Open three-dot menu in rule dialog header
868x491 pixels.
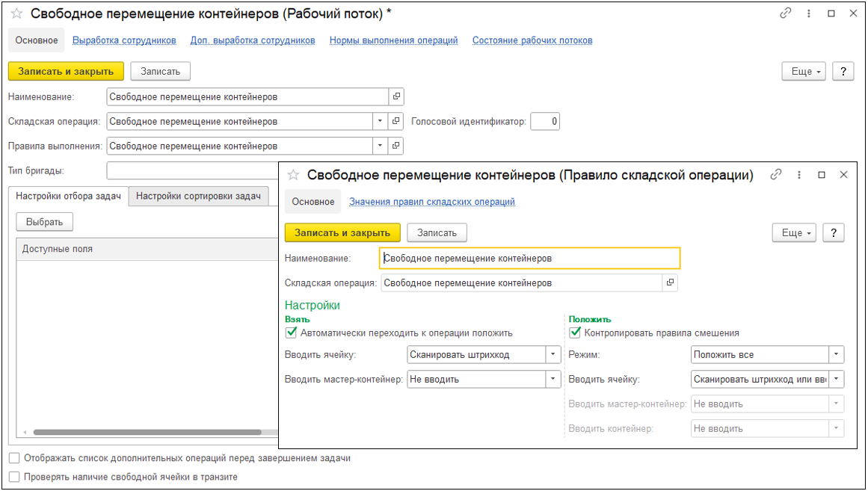[x=798, y=175]
